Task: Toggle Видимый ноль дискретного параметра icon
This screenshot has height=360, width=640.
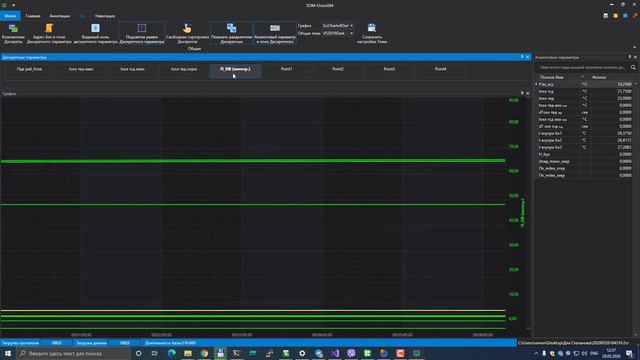Action: 95,28
